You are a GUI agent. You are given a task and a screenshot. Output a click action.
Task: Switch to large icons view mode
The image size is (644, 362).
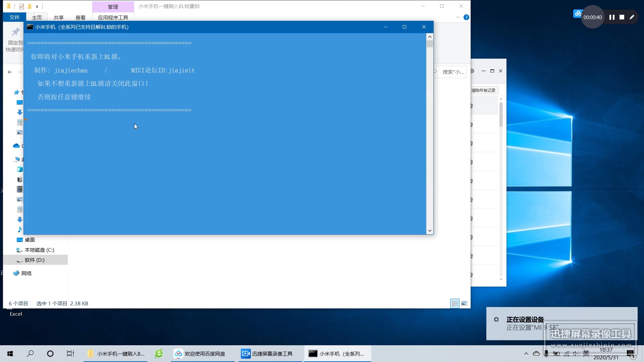464,303
